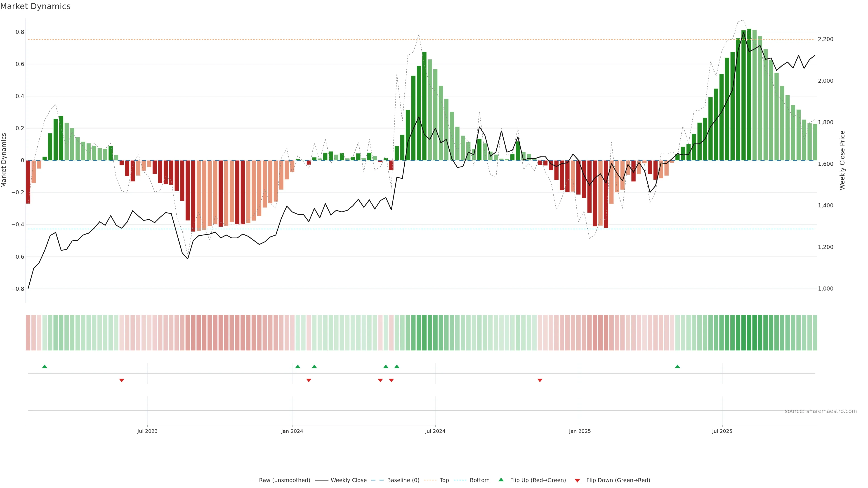Click the Jul 2024 x-axis label
The image size is (868, 488).
[435, 431]
